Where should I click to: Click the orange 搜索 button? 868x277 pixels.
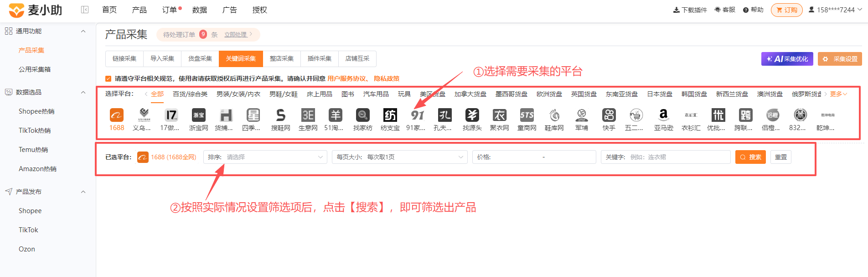(x=750, y=157)
